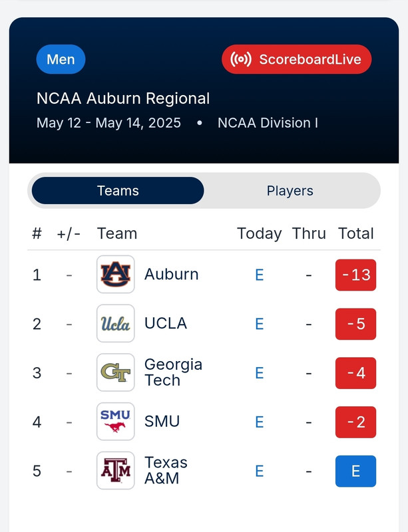Image resolution: width=408 pixels, height=532 pixels.
Task: Click the Georgia Tech logo icon
Action: point(115,372)
